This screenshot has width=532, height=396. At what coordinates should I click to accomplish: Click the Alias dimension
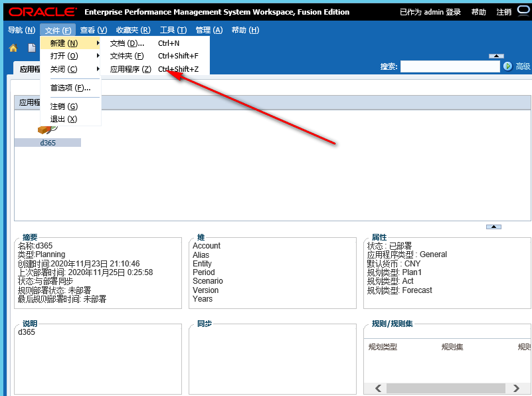201,255
